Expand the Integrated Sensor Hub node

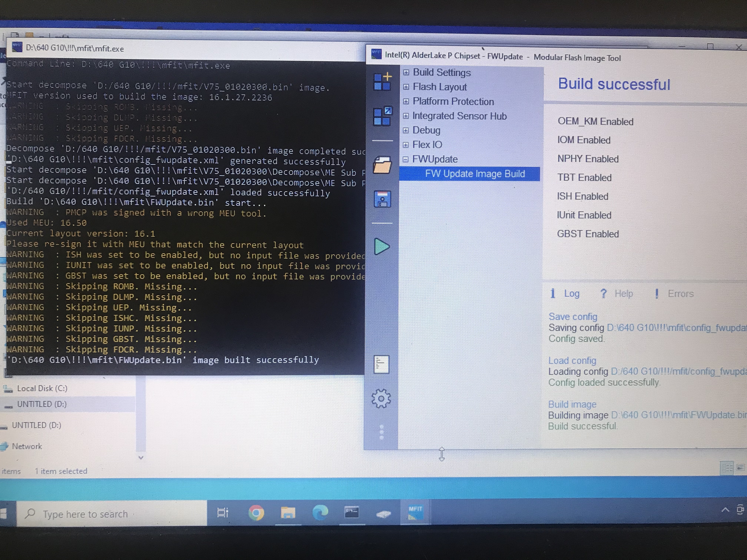coord(406,116)
